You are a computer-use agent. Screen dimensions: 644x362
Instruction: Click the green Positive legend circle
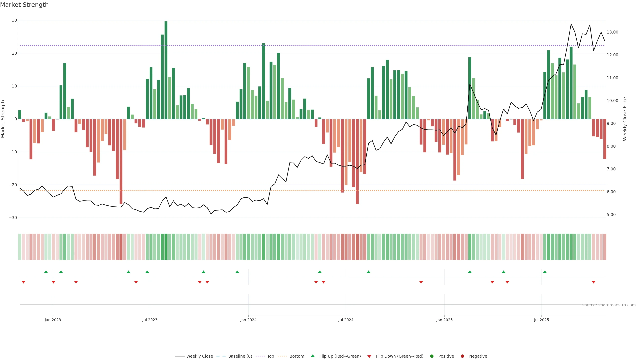(432, 356)
